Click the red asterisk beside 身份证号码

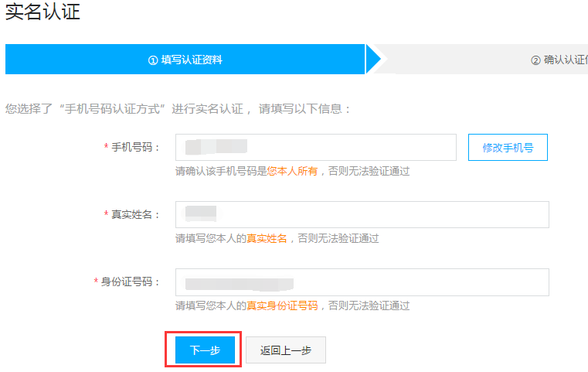(x=96, y=282)
